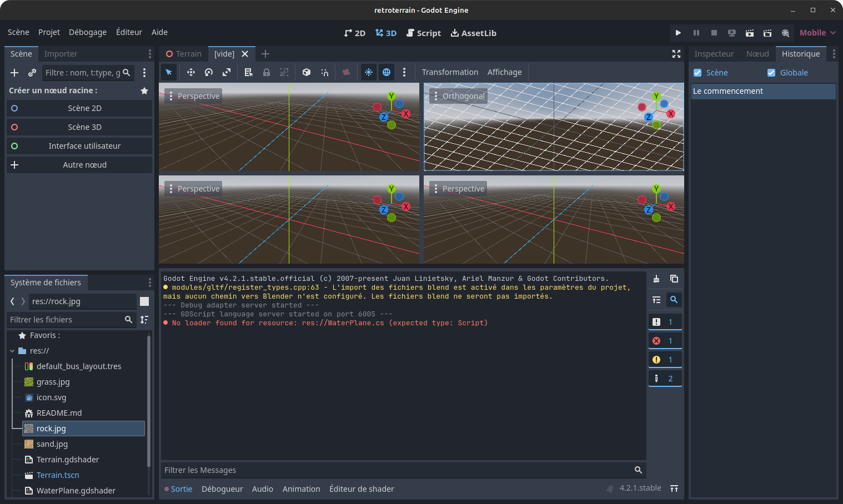The width and height of the screenshot is (843, 504).
Task: Uncheck the Scène history checkbox
Action: (x=698, y=73)
